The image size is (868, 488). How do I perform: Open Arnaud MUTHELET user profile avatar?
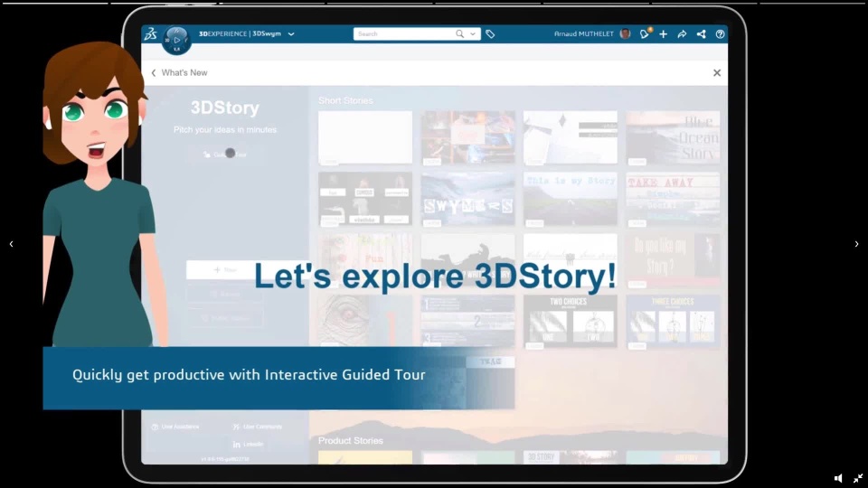coord(626,33)
